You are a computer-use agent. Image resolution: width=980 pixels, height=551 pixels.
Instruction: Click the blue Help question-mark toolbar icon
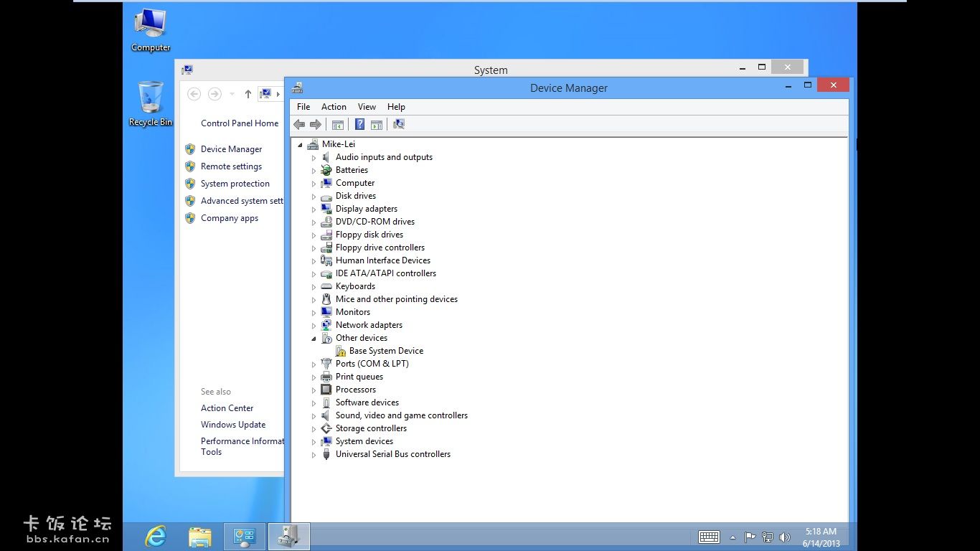pyautogui.click(x=359, y=124)
